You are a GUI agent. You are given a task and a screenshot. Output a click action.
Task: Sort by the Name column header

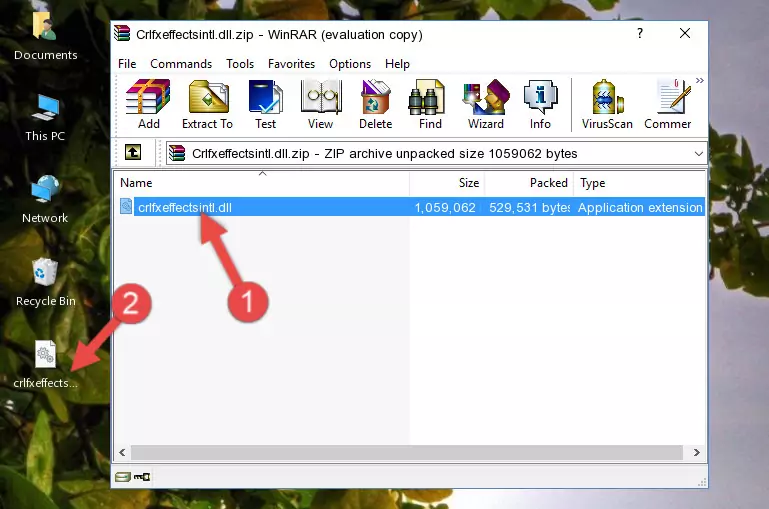pos(262,183)
